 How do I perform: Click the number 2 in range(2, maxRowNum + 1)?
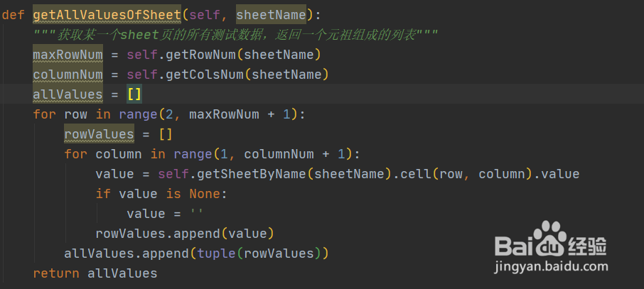pyautogui.click(x=169, y=114)
